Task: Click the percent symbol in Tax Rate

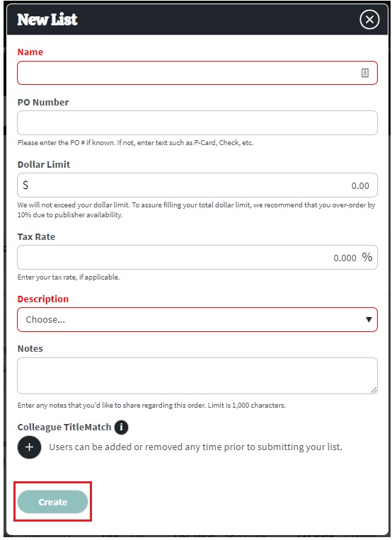Action: pyautogui.click(x=367, y=257)
